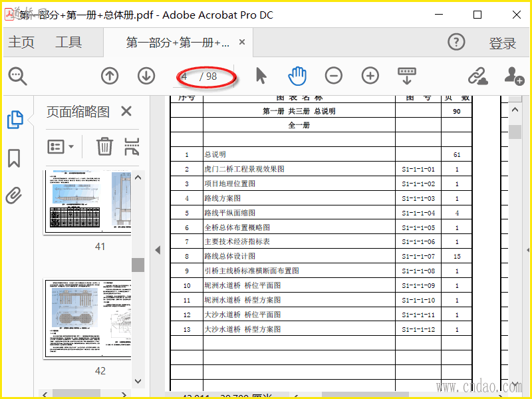Image resolution: width=532 pixels, height=399 pixels.
Task: Click 坭洲水道桥 桥位平面图 entry
Action: click(x=243, y=285)
